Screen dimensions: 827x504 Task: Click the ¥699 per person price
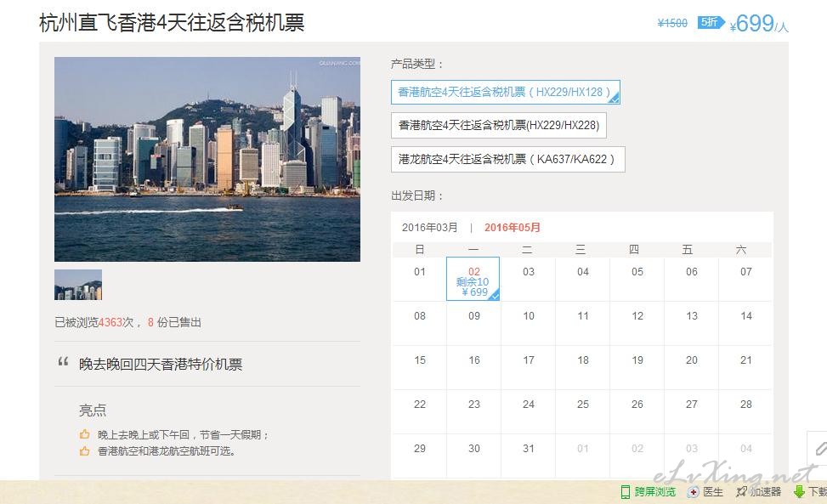759,24
